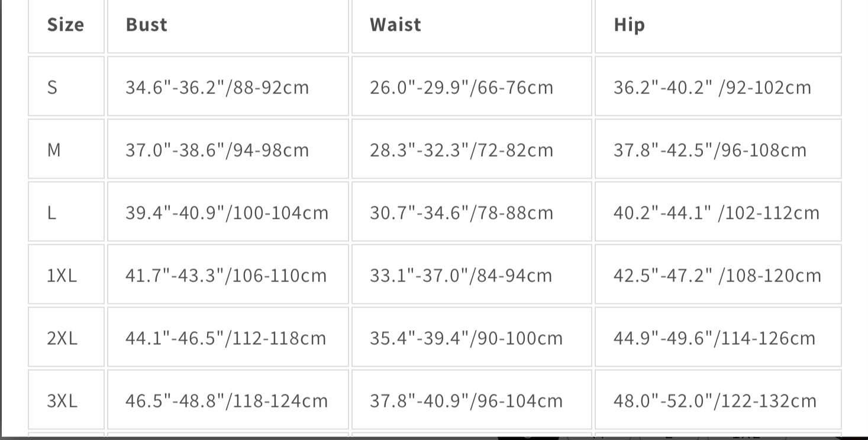
Task: Click the 2XL size cell
Action: tap(66, 337)
